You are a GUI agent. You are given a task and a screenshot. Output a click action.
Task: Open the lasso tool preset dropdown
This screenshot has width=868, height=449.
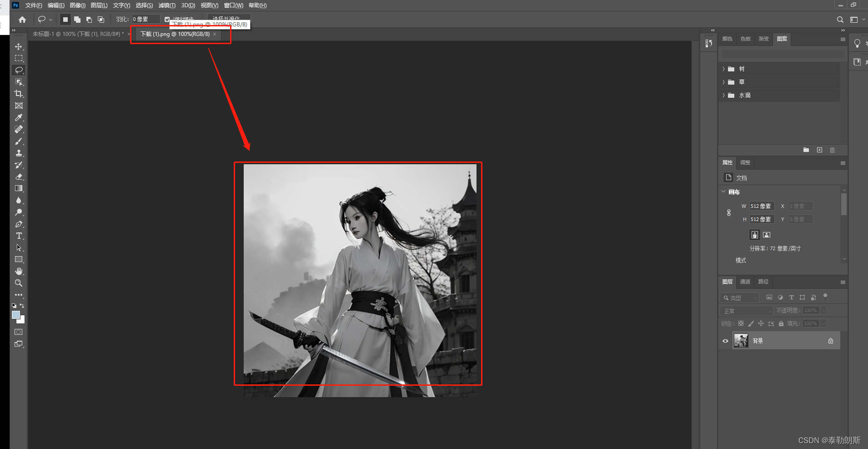(50, 20)
